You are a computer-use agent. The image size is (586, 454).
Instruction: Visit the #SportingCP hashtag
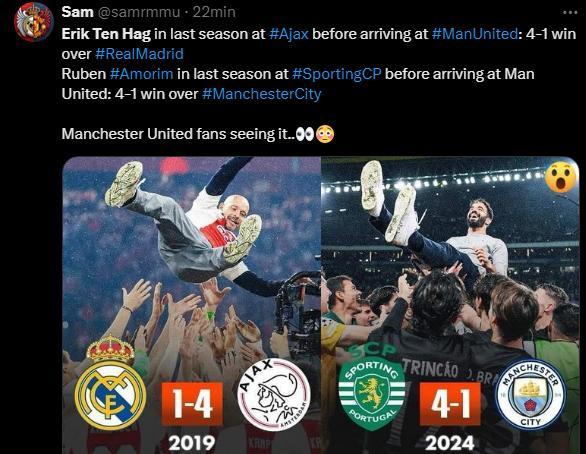(x=336, y=74)
